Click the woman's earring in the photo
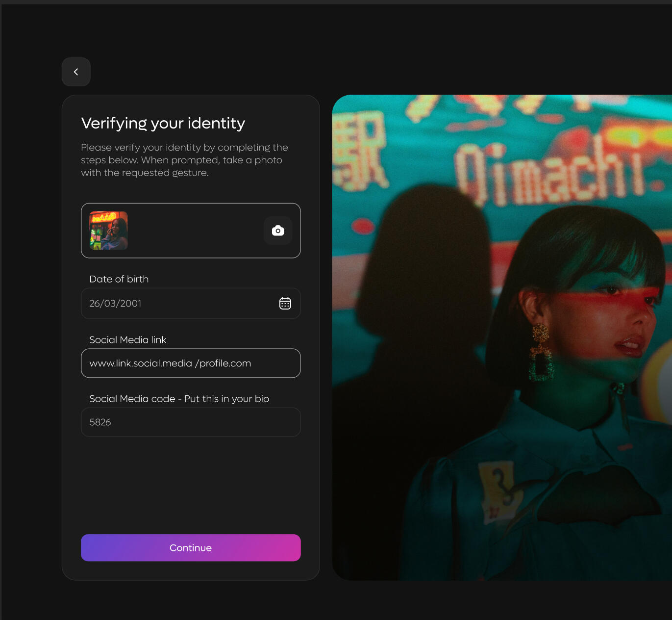The image size is (672, 620). 541,353
